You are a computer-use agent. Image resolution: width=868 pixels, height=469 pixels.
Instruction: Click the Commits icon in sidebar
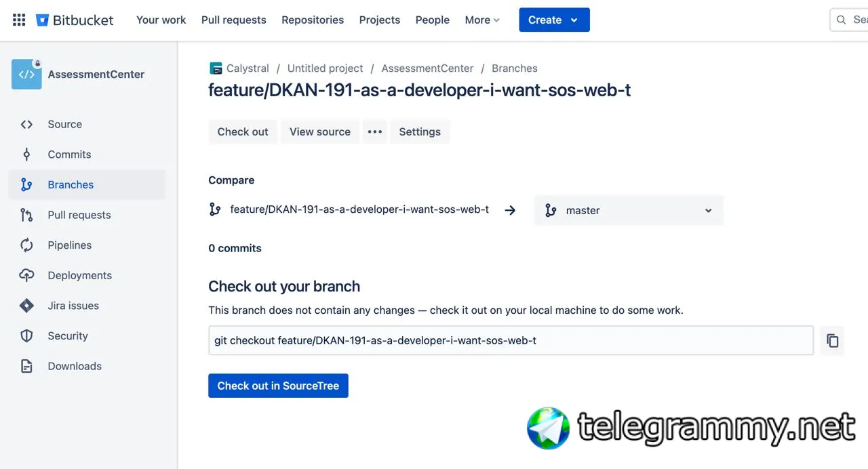[26, 155]
